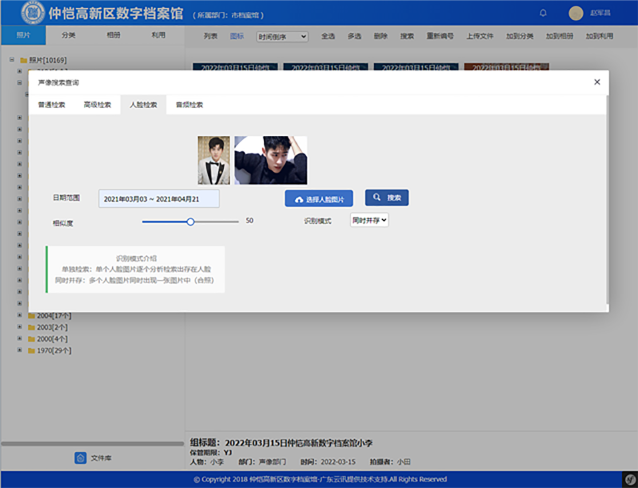The image size is (638, 488).
Task: Close the 声像搜索查询 dialog
Action: click(597, 82)
